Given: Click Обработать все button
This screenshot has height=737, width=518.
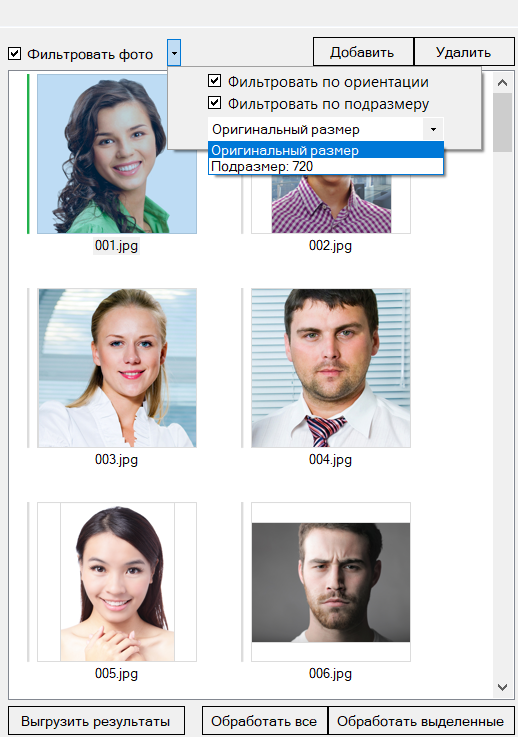Looking at the screenshot, I should click(x=265, y=721).
